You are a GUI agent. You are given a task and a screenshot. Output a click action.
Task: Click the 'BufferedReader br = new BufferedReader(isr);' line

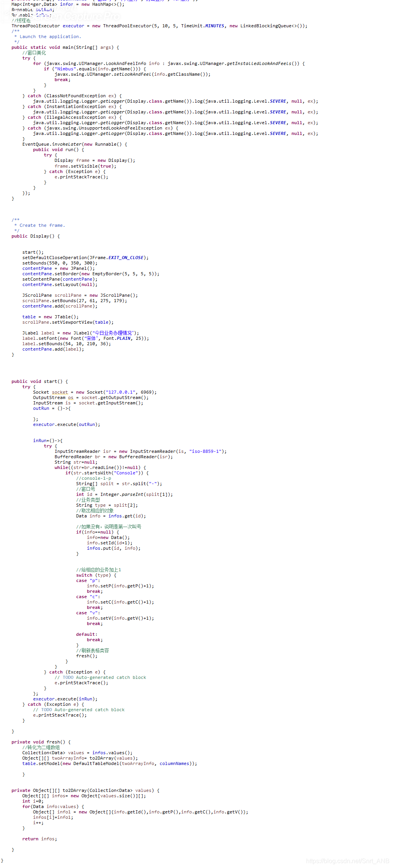click(113, 457)
